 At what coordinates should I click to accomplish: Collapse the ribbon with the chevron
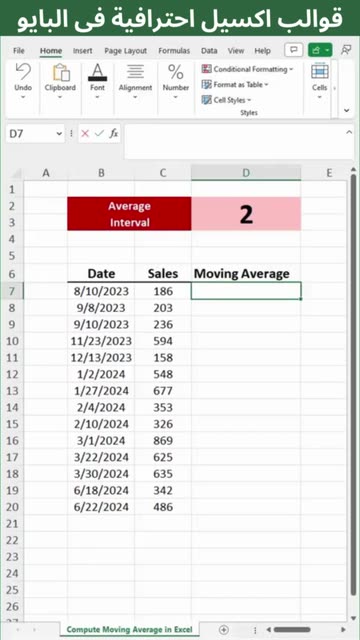point(347,110)
